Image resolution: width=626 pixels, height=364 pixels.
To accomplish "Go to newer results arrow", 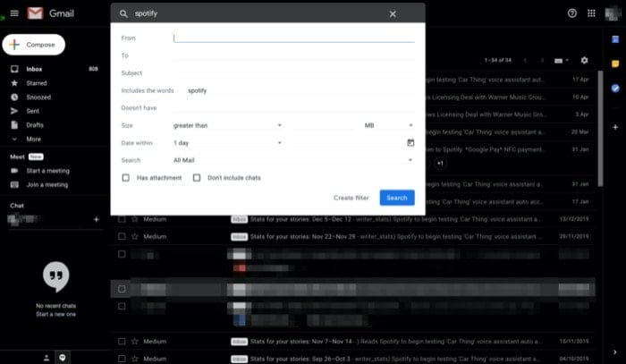I will [526, 61].
